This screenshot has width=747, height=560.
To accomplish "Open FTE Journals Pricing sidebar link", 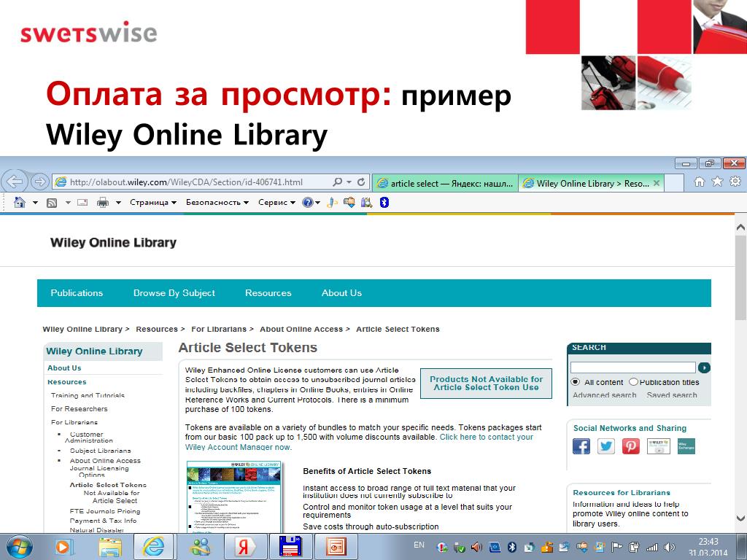I will coord(105,511).
